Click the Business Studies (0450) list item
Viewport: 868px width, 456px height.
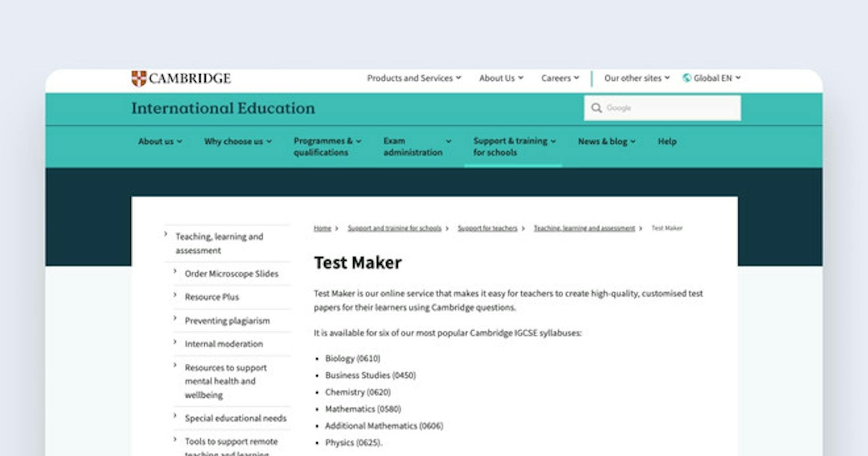(x=370, y=375)
